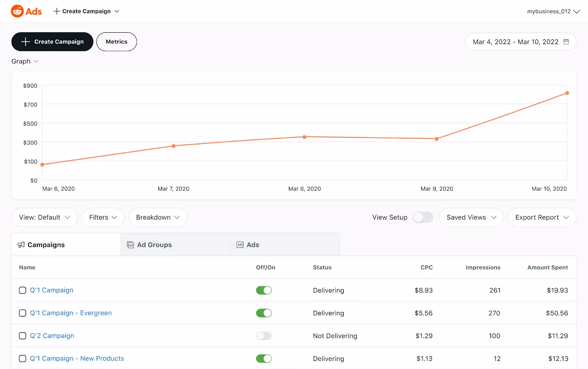The width and height of the screenshot is (588, 369).
Task: Click the plus icon in the top navigation bar
Action: point(57,11)
